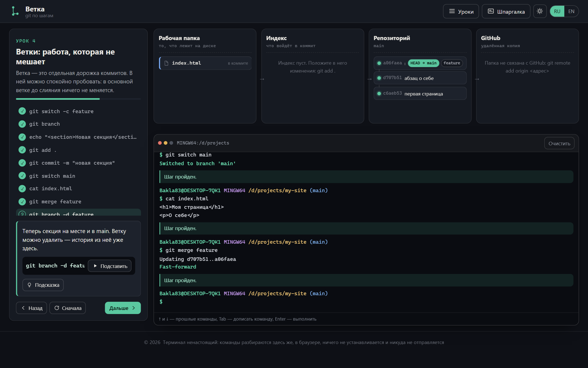This screenshot has height=368, width=588.
Task: Click the Репозиторий panel title
Action: click(392, 38)
